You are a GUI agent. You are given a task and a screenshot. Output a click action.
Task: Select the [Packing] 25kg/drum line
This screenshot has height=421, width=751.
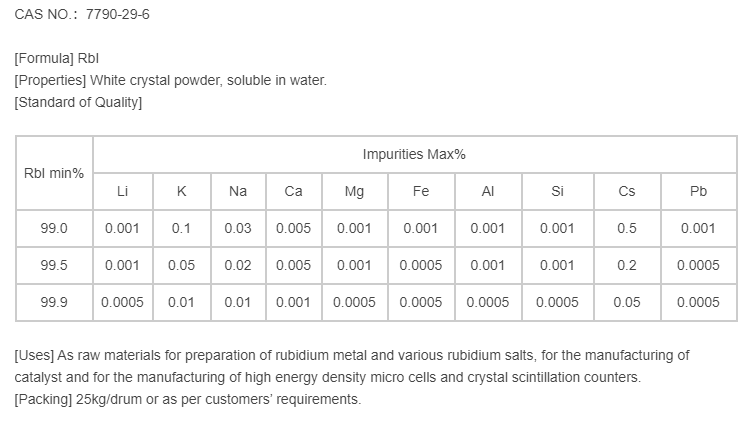(187, 399)
